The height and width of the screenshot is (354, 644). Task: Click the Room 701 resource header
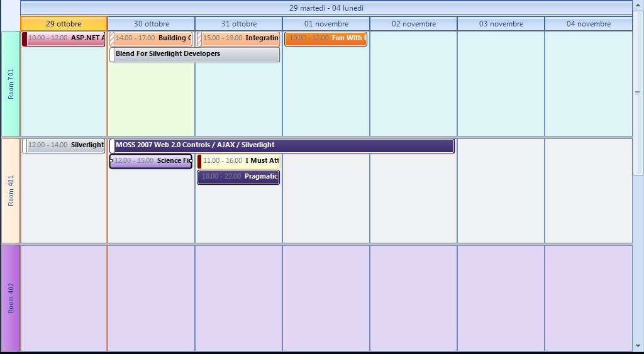11,84
